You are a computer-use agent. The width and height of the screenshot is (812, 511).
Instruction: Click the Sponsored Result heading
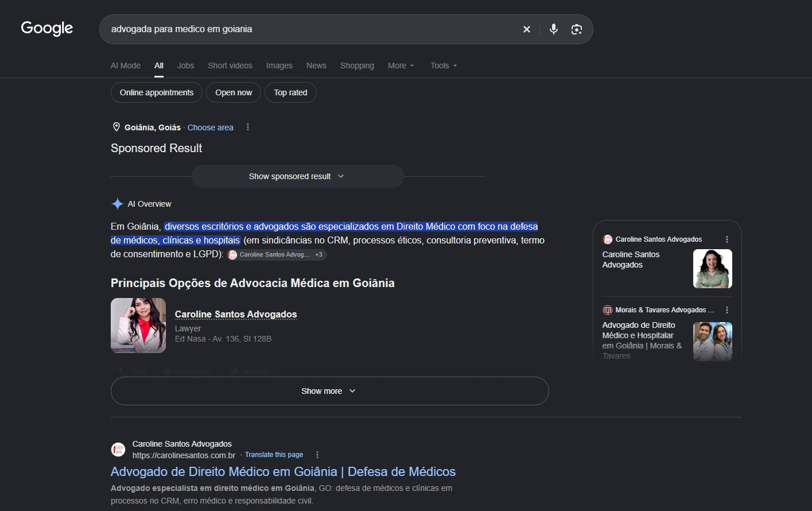pos(156,148)
